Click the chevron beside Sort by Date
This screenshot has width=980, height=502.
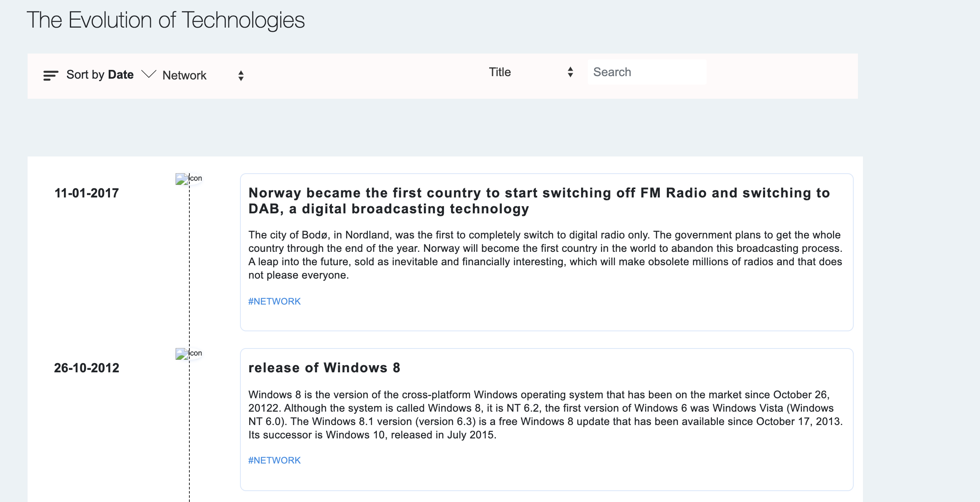148,74
